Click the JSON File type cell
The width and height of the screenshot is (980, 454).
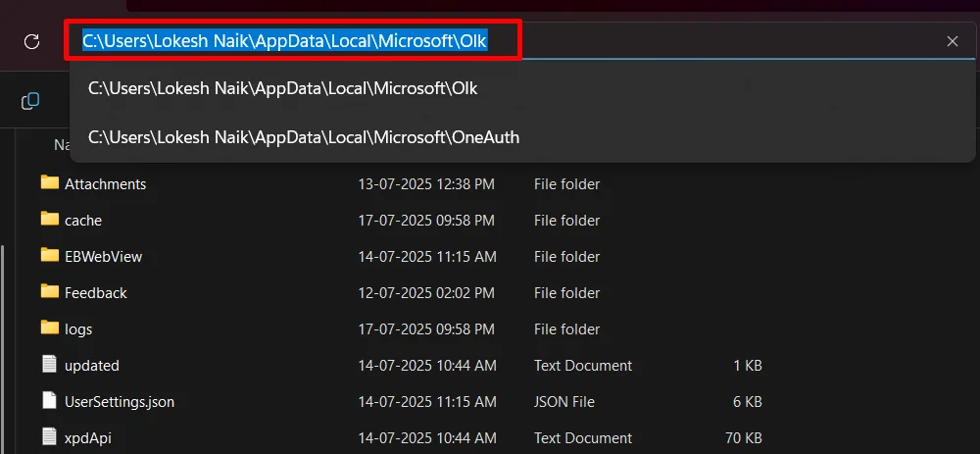point(564,402)
